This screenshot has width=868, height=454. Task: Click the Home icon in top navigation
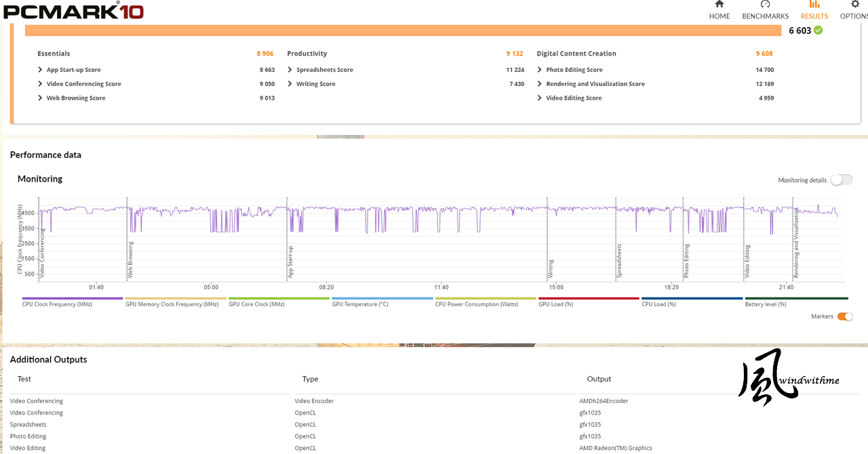(x=719, y=5)
